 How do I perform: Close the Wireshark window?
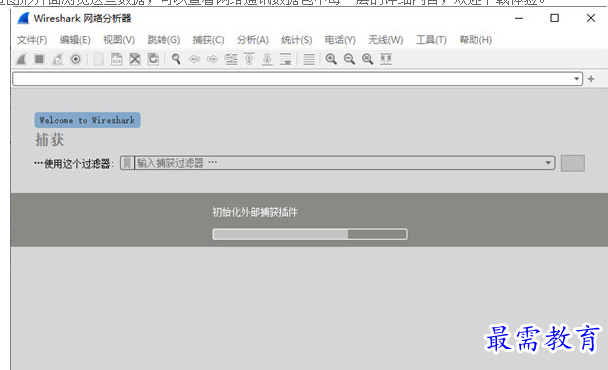tap(591, 18)
